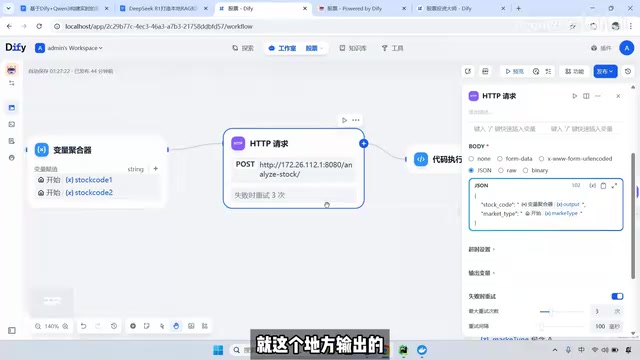Image resolution: width=640 pixels, height=360 pixels.
Task: Open the help book icon in HTTP panel
Action: pyautogui.click(x=586, y=96)
